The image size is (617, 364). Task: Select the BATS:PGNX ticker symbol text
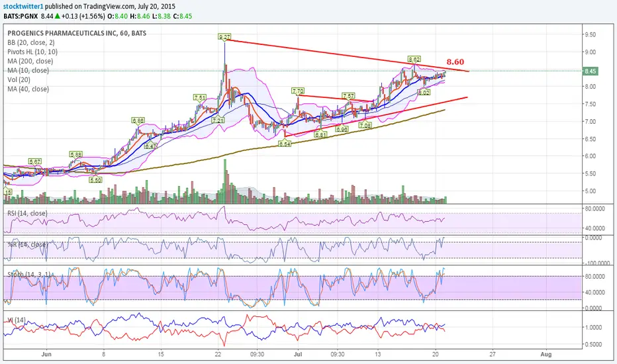pyautogui.click(x=21, y=16)
